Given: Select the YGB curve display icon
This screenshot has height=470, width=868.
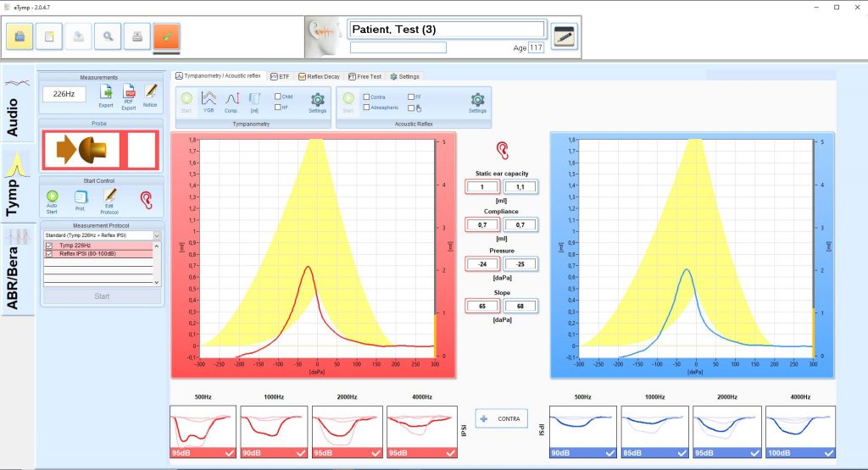Looking at the screenshot, I should point(208,99).
